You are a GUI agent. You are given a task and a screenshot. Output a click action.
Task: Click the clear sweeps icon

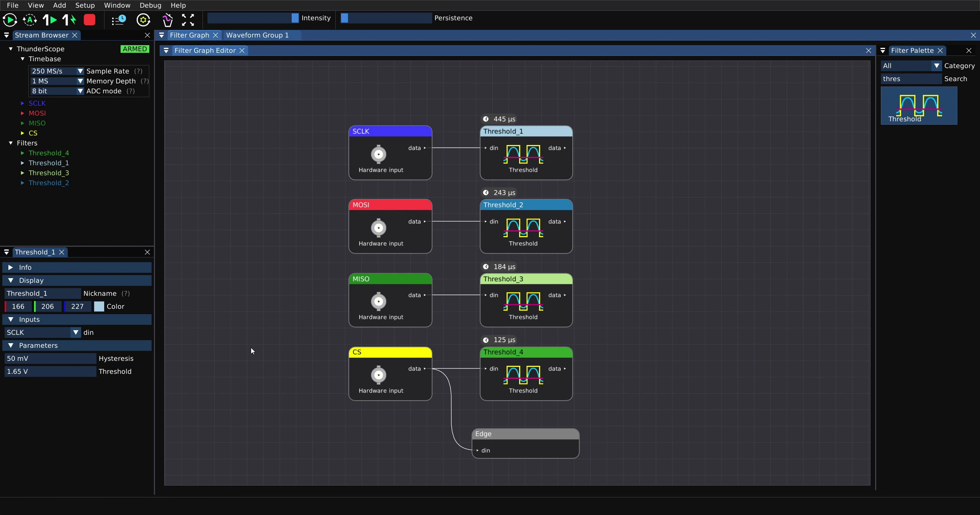coord(167,20)
